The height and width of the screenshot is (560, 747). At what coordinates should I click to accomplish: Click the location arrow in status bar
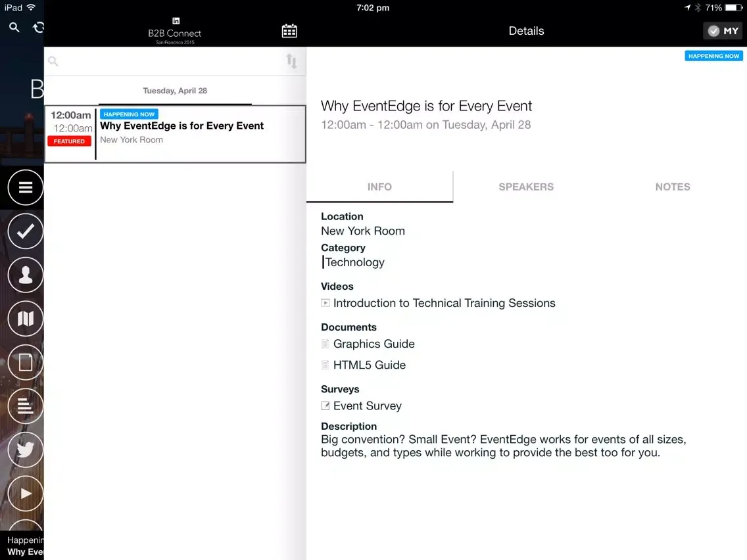click(x=687, y=8)
